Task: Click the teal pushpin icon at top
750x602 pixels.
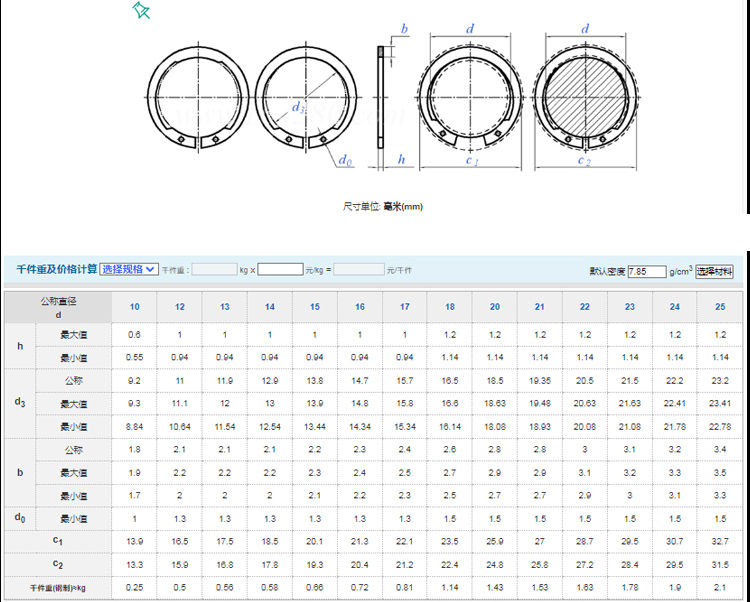Action: [x=142, y=10]
